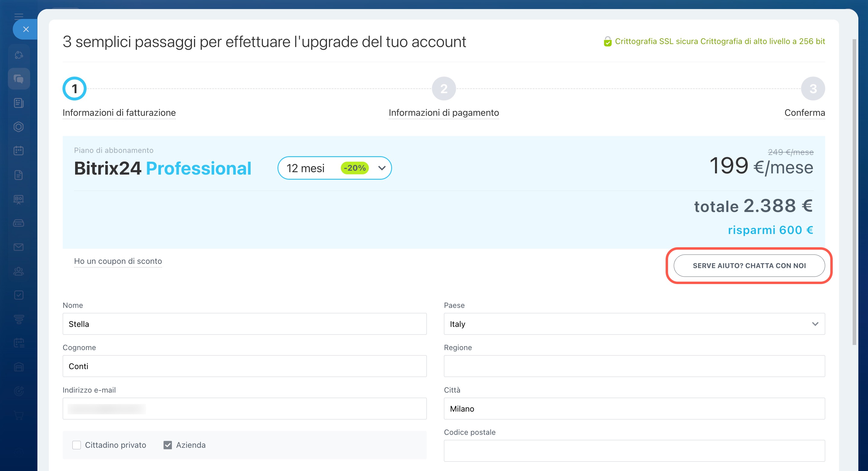Click Ho un coupon di sconto link
The image size is (868, 471).
pos(118,261)
